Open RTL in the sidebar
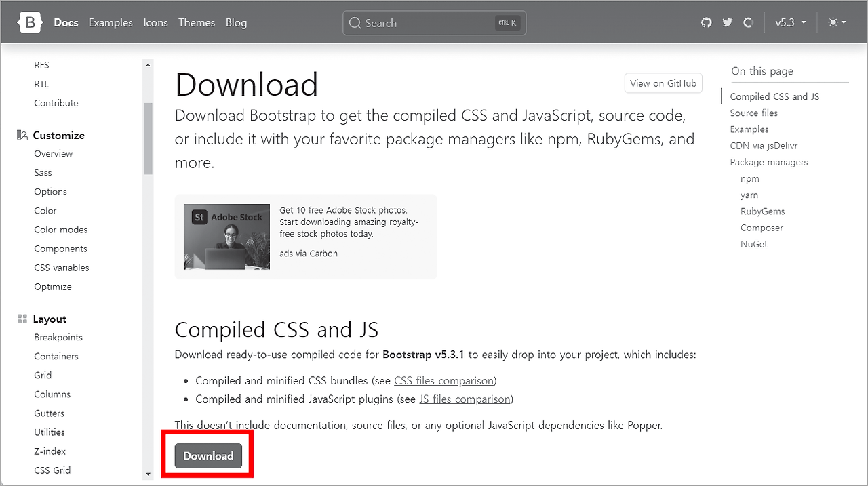The image size is (868, 486). coord(41,84)
